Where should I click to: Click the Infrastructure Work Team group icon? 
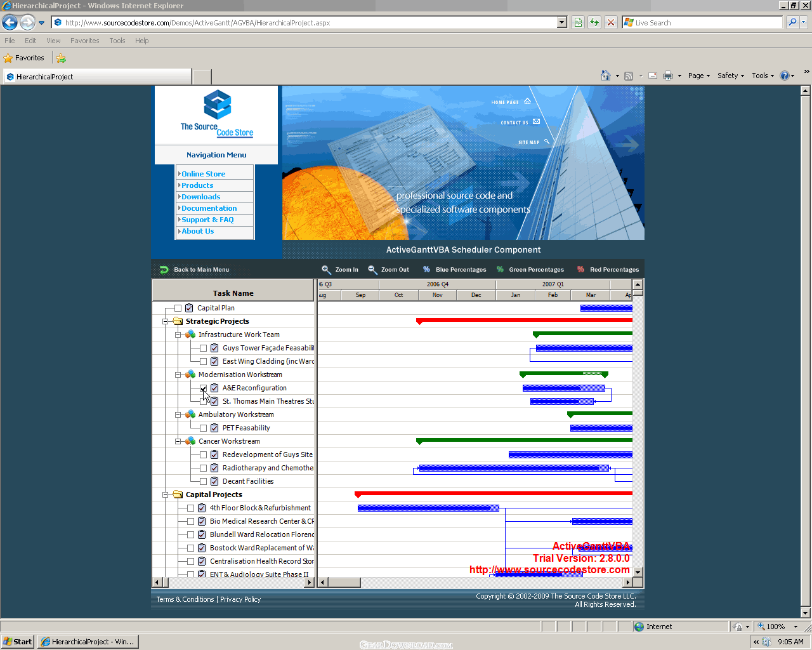click(x=190, y=335)
